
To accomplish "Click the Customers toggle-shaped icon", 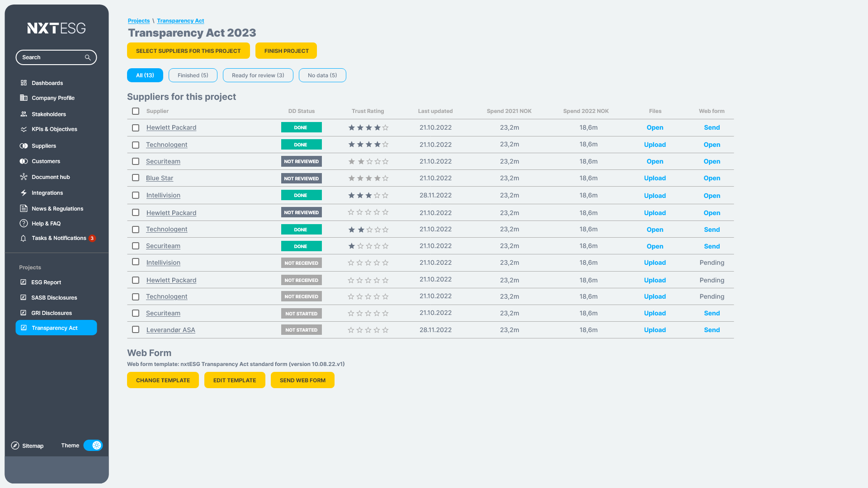I will (x=24, y=161).
